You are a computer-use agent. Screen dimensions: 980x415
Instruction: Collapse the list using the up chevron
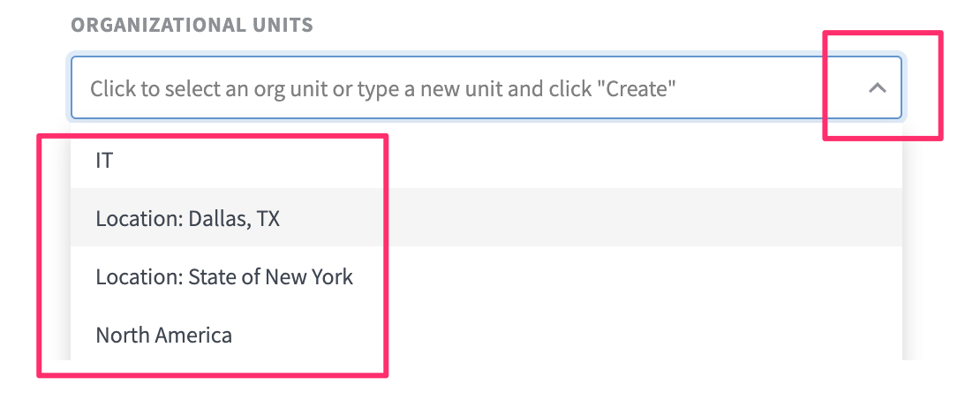click(878, 88)
